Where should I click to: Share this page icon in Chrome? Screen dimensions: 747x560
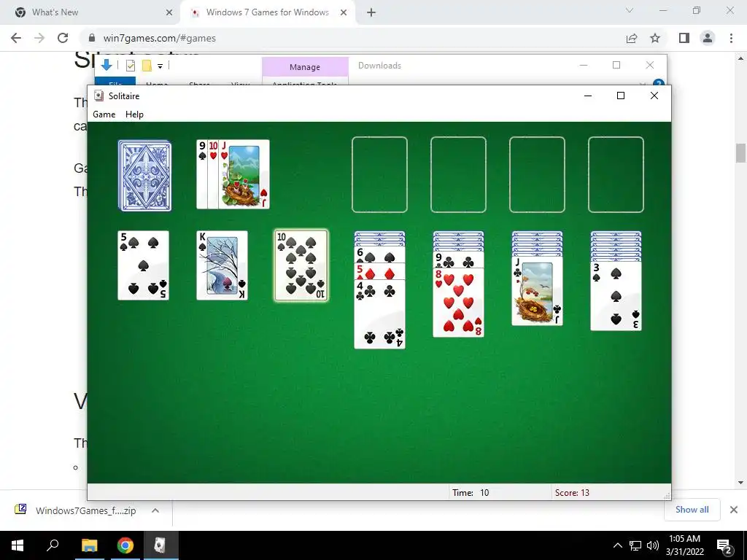pos(632,38)
